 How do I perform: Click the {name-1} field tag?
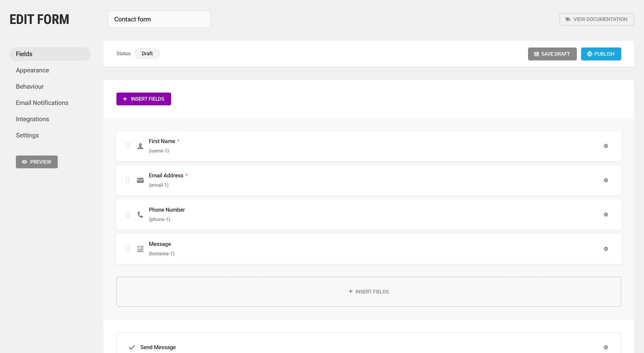click(x=159, y=151)
